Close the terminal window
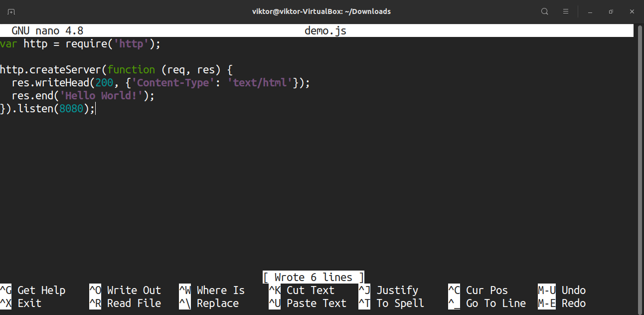The height and width of the screenshot is (315, 644). (x=632, y=11)
